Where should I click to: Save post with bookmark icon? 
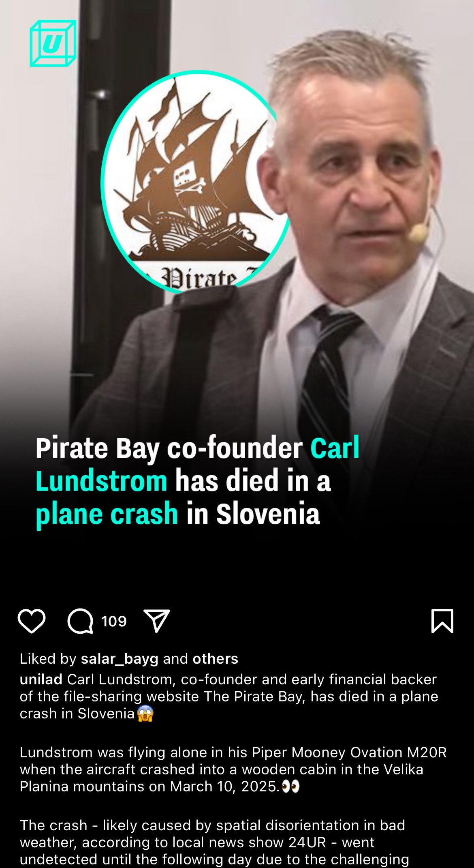pos(442,621)
